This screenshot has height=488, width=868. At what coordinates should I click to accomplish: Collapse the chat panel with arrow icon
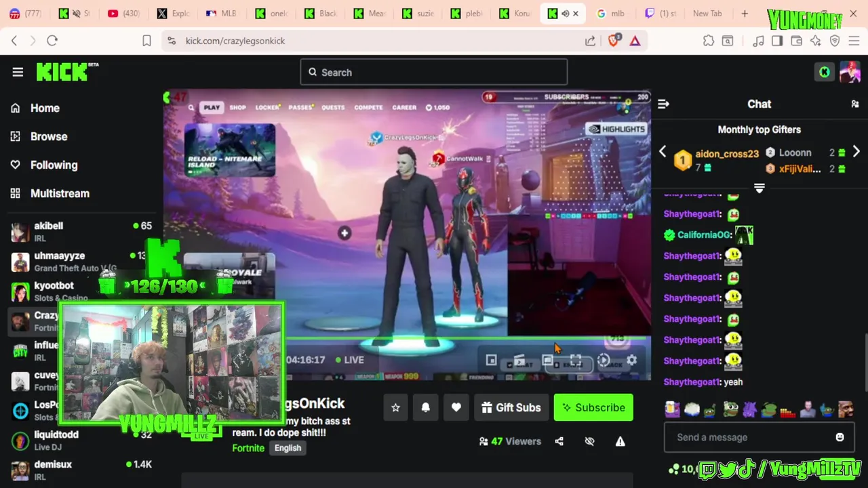663,104
